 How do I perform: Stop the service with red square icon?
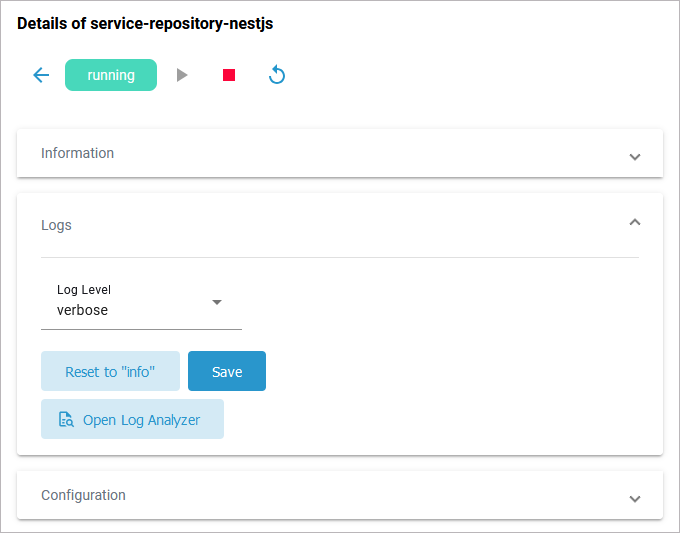pyautogui.click(x=229, y=75)
